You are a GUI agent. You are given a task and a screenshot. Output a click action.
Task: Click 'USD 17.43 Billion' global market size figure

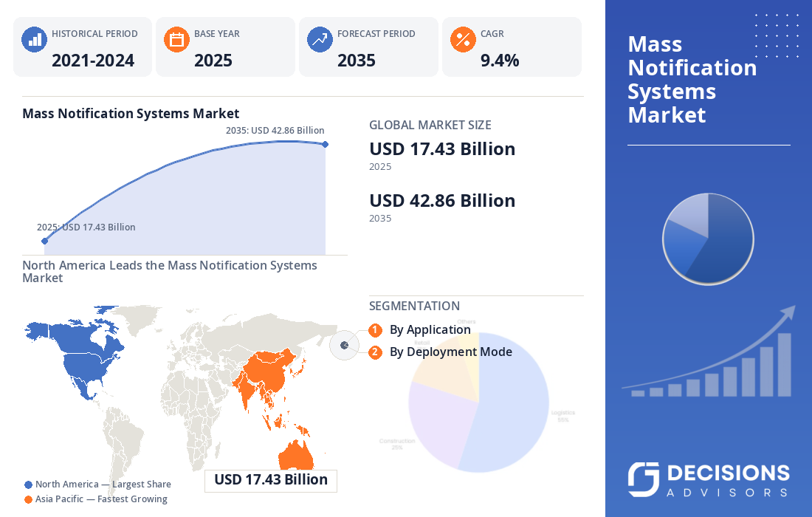[x=442, y=149]
